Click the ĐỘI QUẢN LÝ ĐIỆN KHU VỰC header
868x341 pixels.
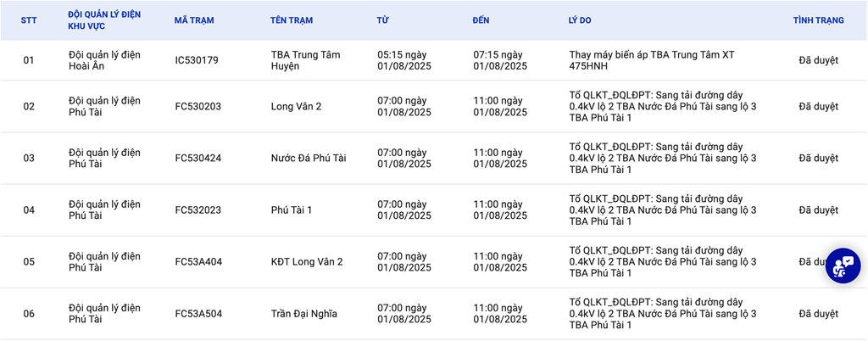(x=103, y=20)
